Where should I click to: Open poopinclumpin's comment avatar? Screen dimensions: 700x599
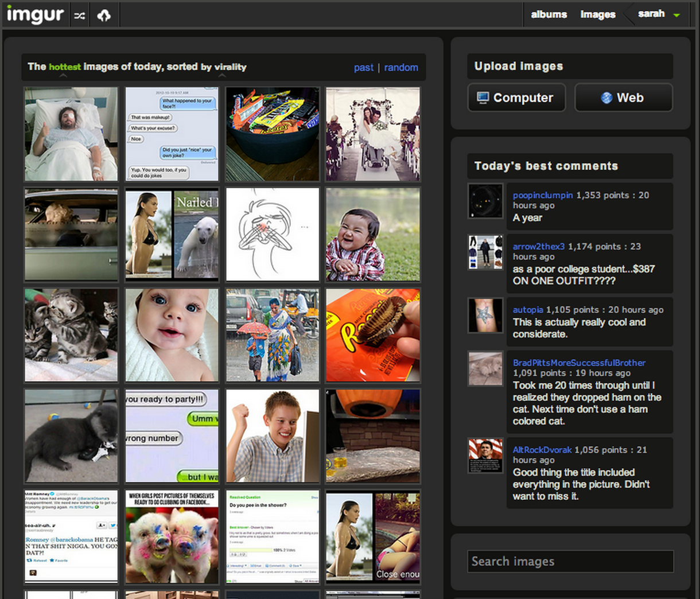click(485, 201)
